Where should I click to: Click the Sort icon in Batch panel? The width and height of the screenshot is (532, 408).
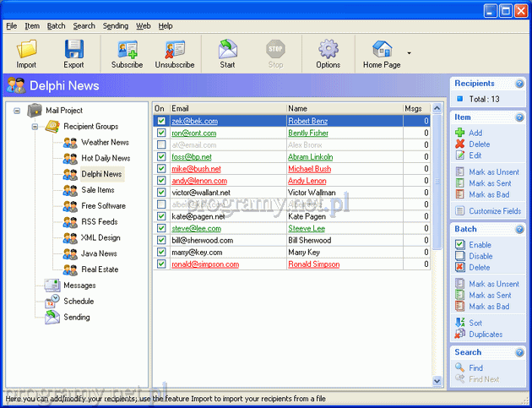pyautogui.click(x=459, y=323)
